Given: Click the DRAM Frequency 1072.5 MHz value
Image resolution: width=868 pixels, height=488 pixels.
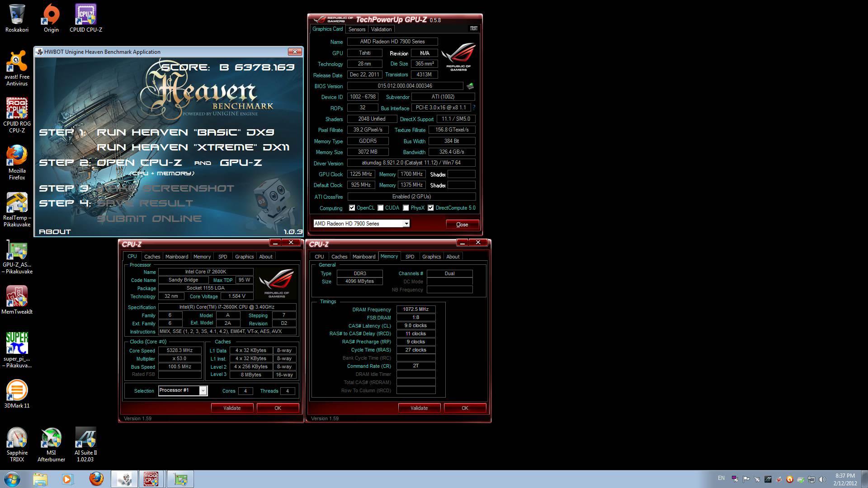Looking at the screenshot, I should (416, 310).
